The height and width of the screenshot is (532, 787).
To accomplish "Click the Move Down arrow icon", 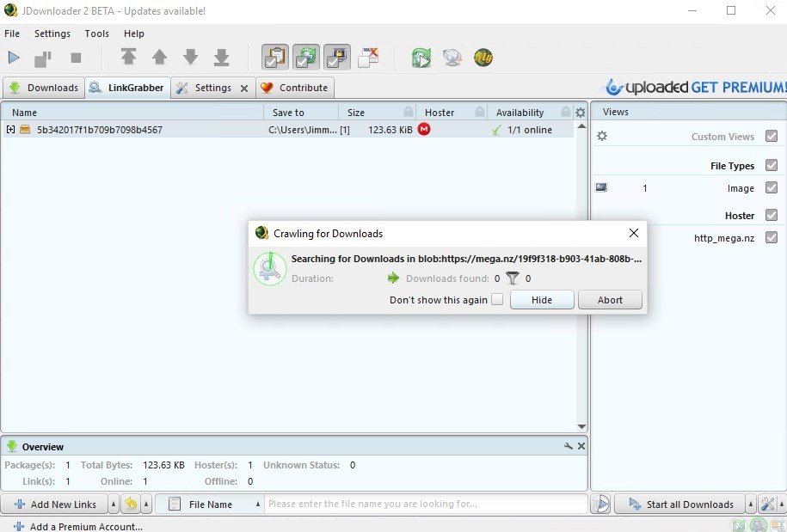I will [191, 57].
